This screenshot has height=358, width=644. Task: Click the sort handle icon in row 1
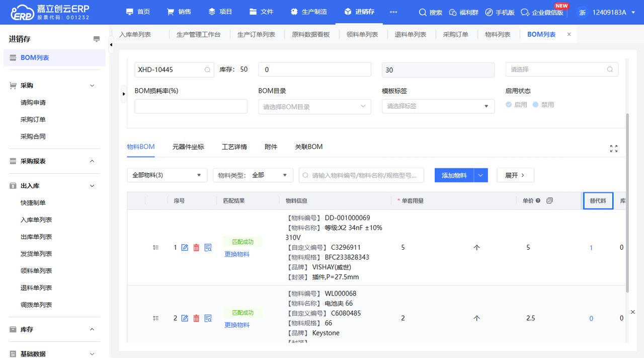[156, 247]
